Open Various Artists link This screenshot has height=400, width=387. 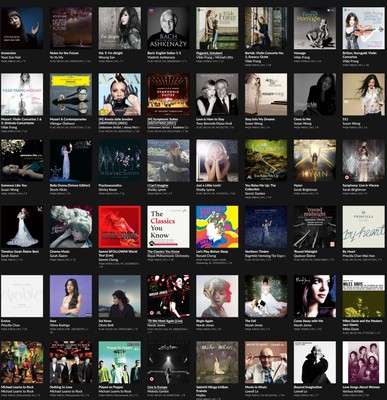click(352, 391)
